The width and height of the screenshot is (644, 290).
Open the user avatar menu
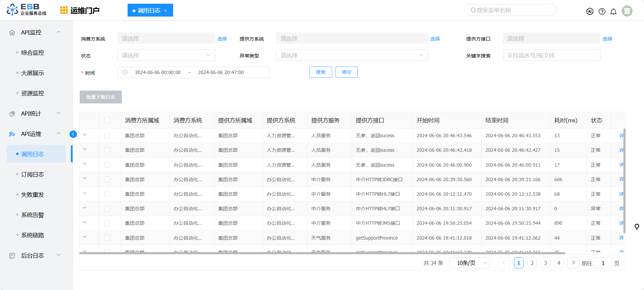pyautogui.click(x=627, y=11)
